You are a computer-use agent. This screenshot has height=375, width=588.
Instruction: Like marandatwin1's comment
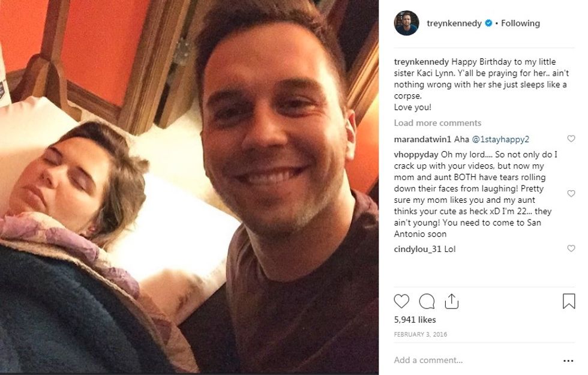[x=571, y=139]
